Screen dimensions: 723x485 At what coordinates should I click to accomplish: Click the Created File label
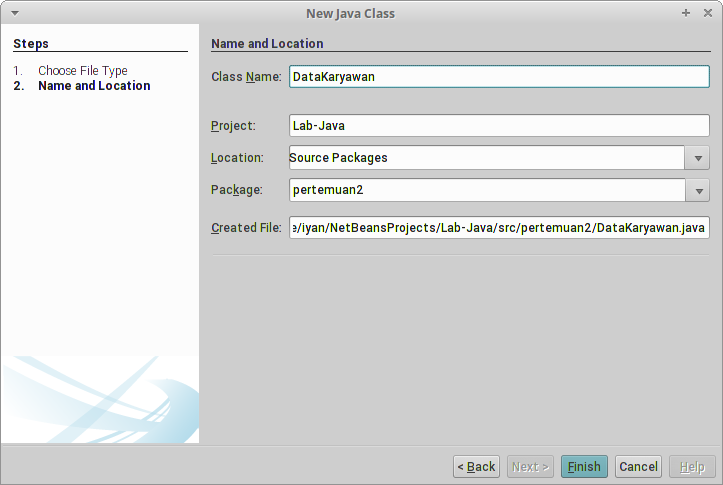pyautogui.click(x=246, y=227)
